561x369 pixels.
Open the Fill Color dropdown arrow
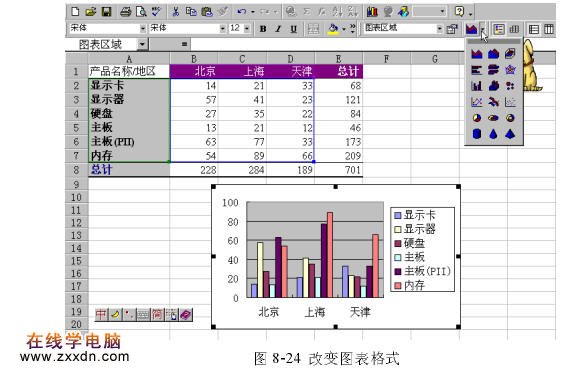(x=344, y=29)
